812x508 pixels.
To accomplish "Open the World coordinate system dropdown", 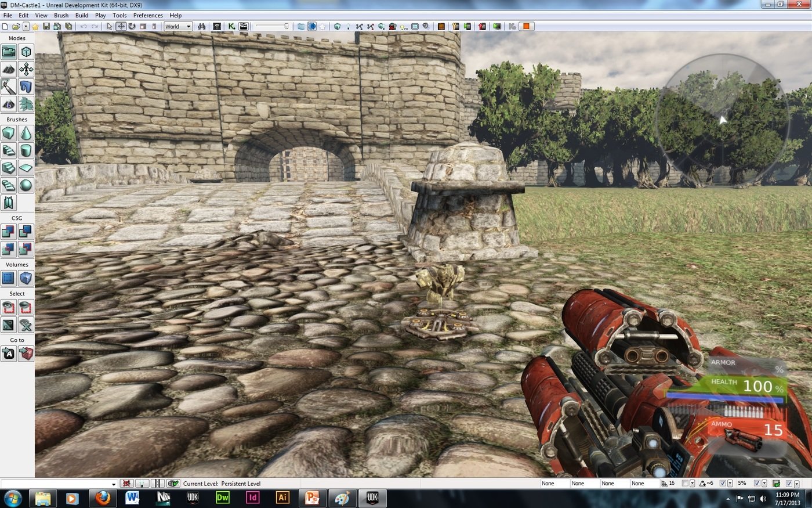I will pyautogui.click(x=177, y=27).
